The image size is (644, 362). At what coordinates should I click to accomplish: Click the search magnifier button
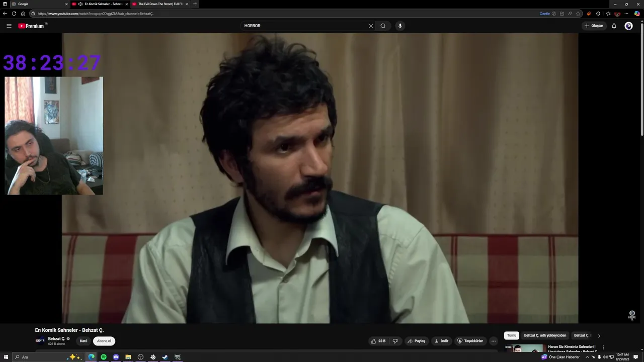[383, 26]
